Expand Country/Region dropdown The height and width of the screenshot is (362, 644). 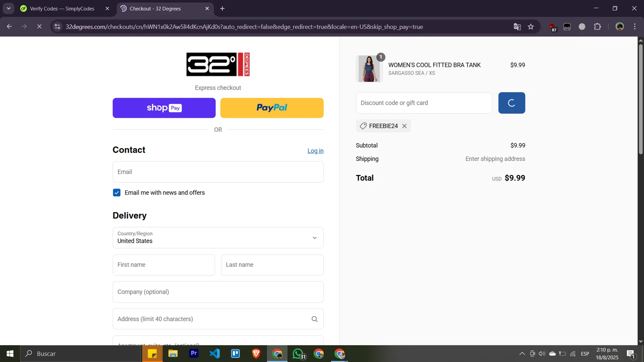click(218, 238)
